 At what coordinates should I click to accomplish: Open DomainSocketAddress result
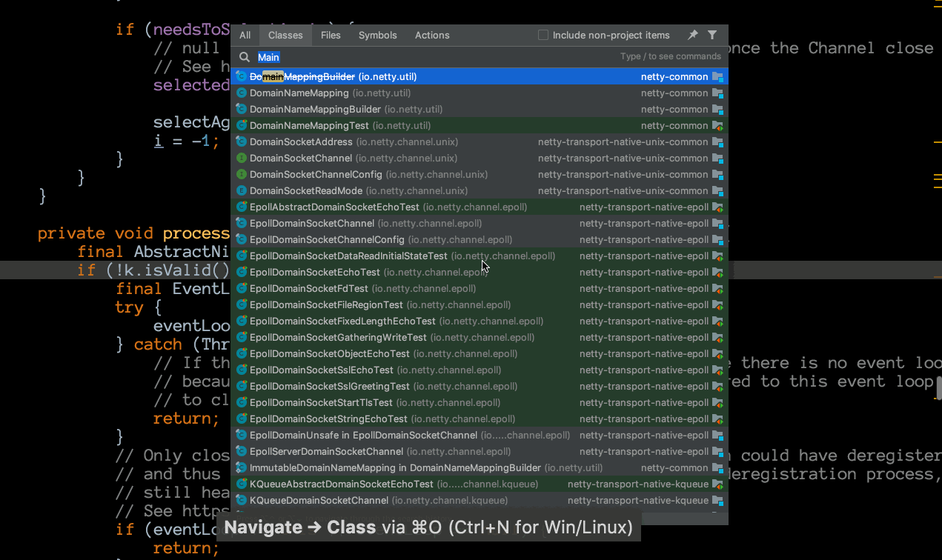480,141
